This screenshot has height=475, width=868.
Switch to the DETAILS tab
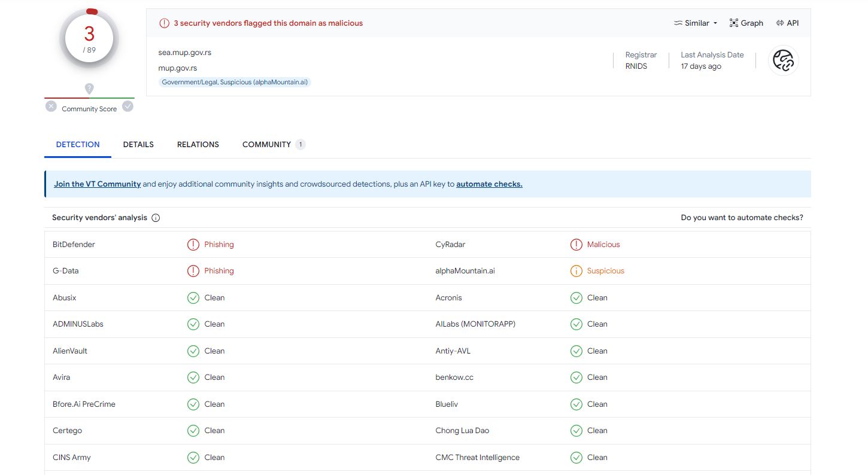[138, 145]
